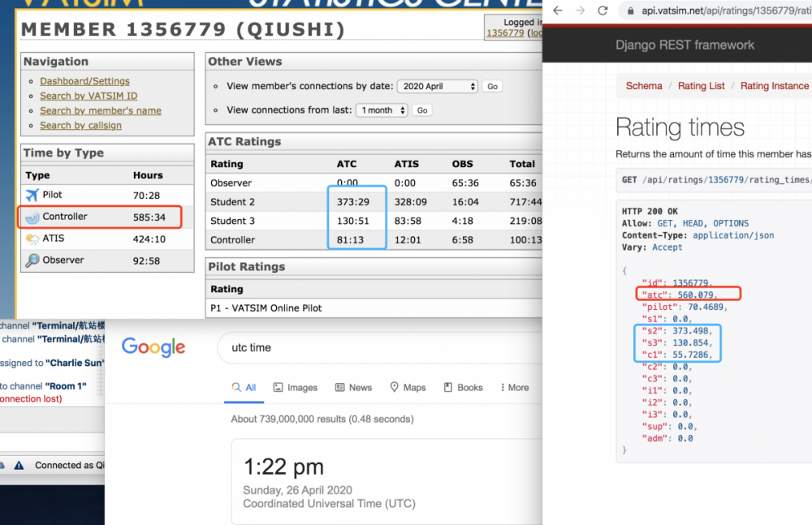Switch to News search tab
Viewport: 812px width, 525px height.
[353, 387]
